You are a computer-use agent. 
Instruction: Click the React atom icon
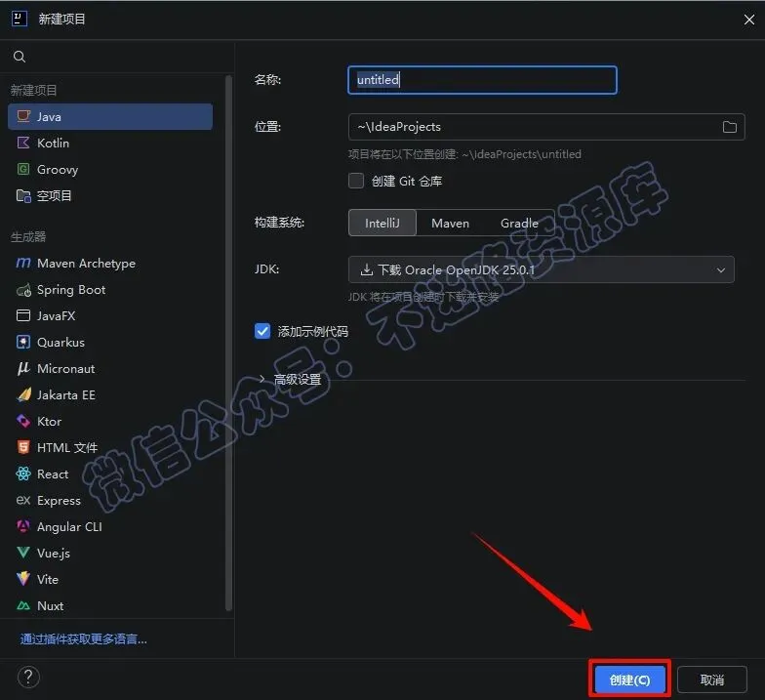[23, 474]
